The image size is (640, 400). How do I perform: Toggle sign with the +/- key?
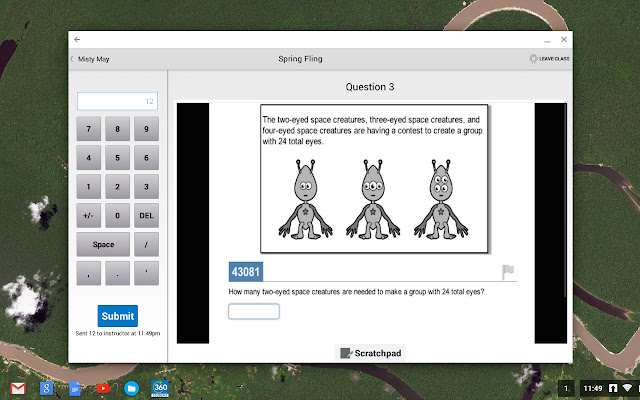pyautogui.click(x=89, y=216)
